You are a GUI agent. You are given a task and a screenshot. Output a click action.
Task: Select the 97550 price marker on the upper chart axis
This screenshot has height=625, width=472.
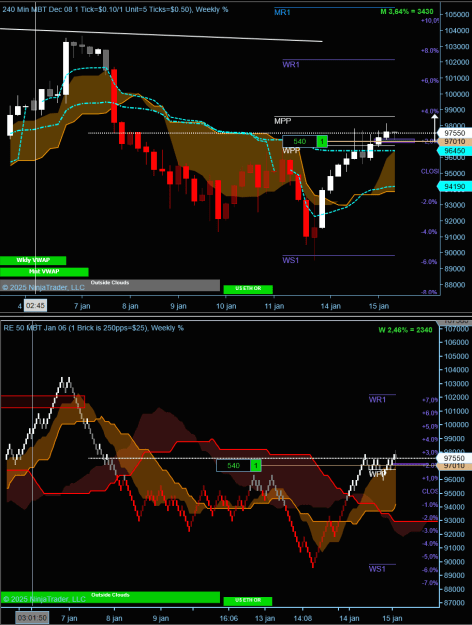tap(454, 133)
